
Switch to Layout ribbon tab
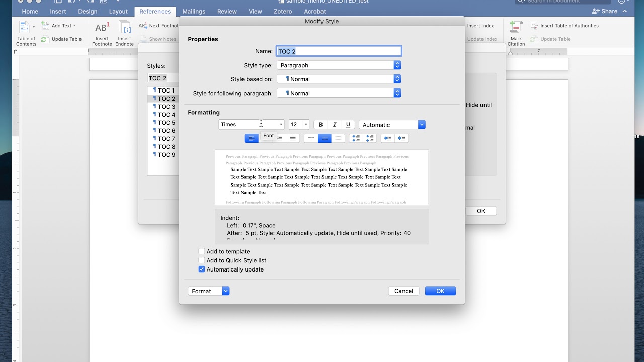point(118,12)
